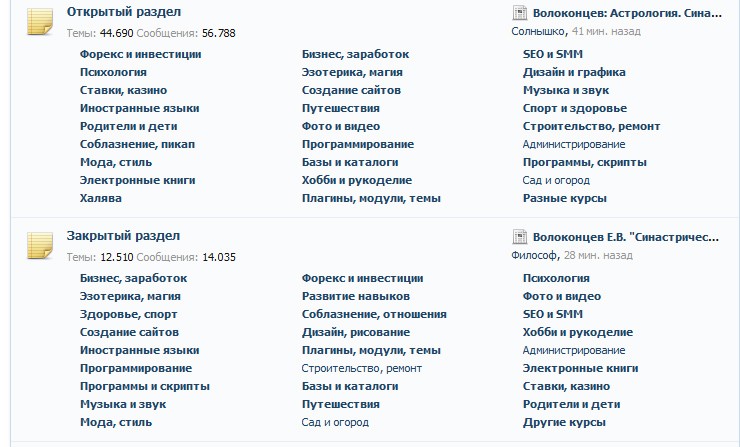Click the yellow note icon beside Открытый раздел
Screen dimensions: 740x447
point(40,22)
